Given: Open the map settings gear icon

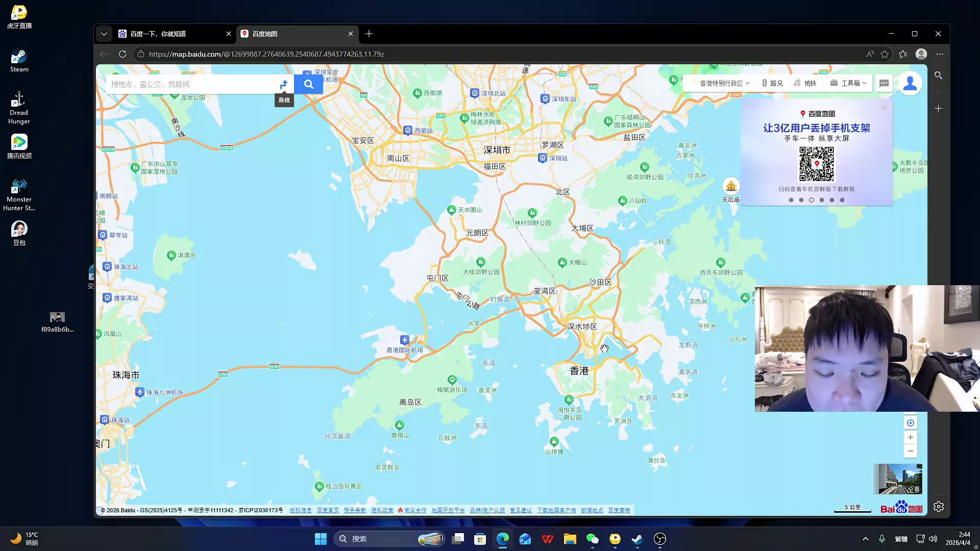Looking at the screenshot, I should [x=938, y=507].
